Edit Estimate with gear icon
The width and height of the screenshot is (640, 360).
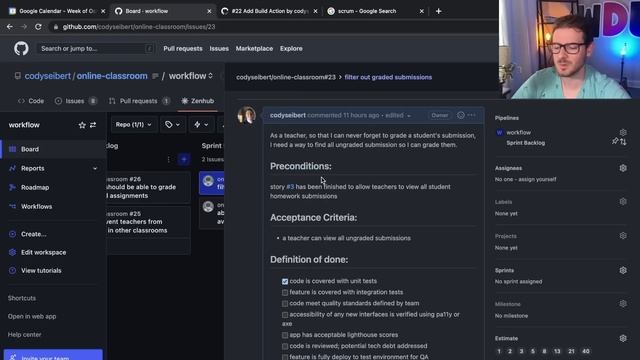coord(623,338)
